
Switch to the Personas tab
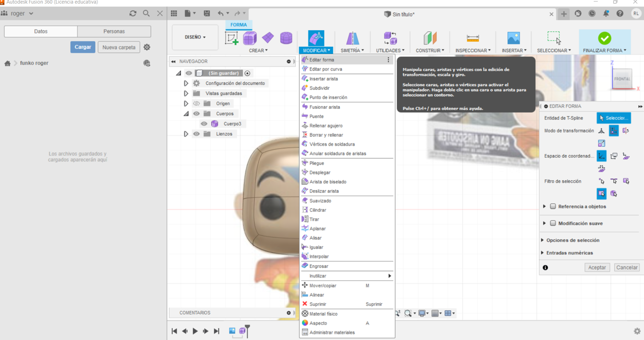[114, 31]
